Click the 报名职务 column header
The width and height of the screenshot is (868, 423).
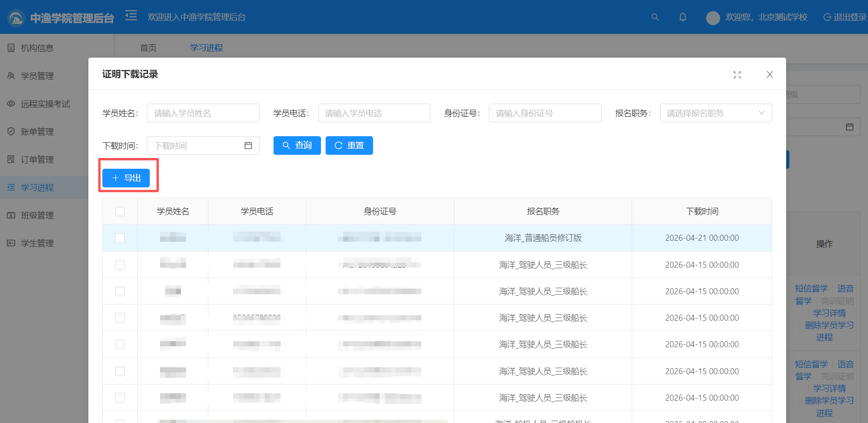(543, 211)
